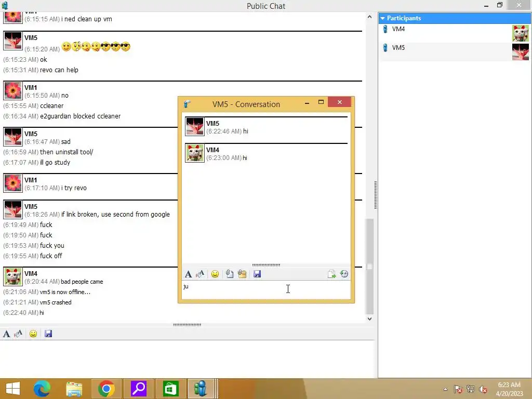Collapse the Participants panel header
The height and width of the screenshot is (399, 532).
click(x=383, y=18)
